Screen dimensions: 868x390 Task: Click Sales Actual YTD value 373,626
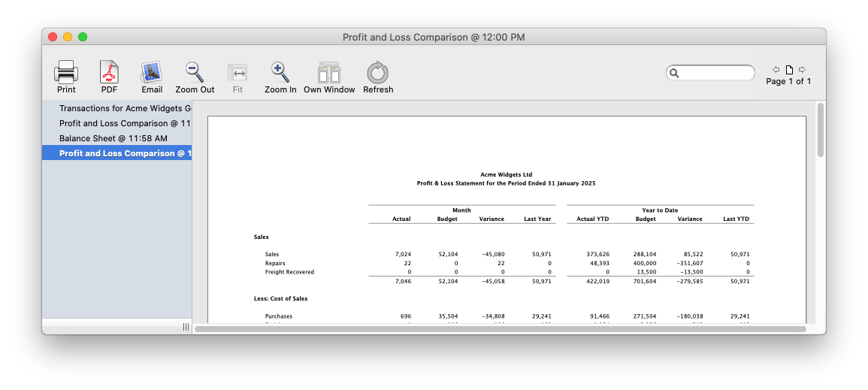(x=598, y=255)
